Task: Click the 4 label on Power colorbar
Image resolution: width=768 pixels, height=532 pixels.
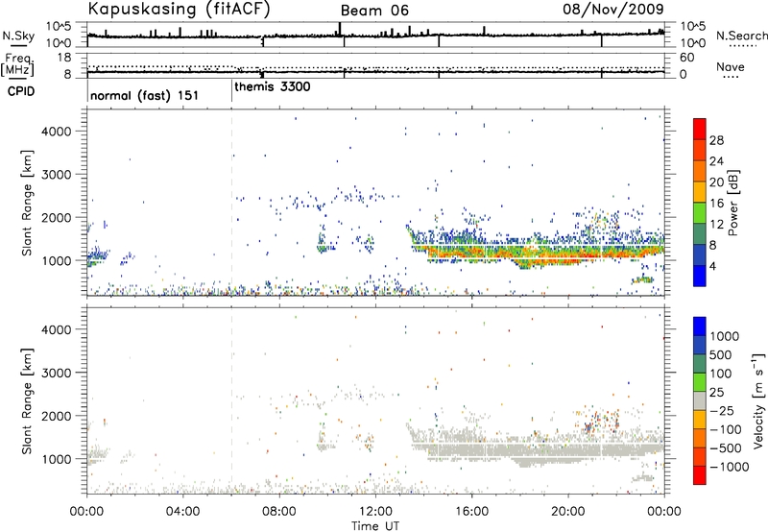Action: click(712, 266)
